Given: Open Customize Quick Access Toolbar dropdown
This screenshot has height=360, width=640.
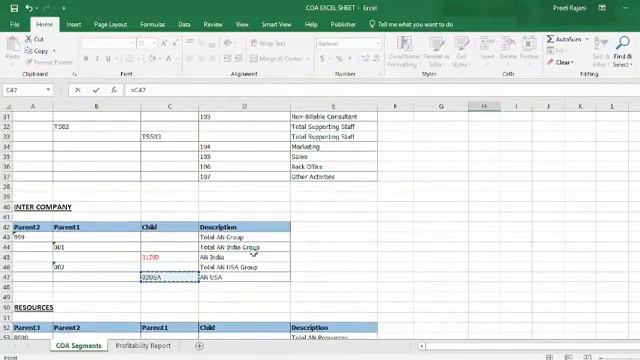Looking at the screenshot, I should [x=64, y=9].
